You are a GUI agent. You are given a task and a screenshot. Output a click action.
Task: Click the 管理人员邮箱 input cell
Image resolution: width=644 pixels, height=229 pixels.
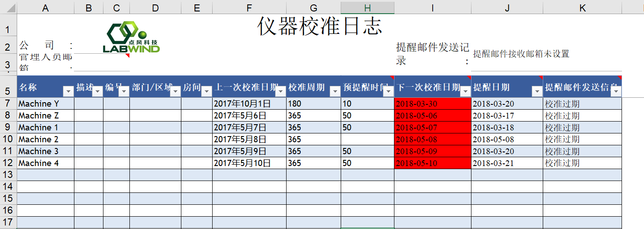pyautogui.click(x=102, y=63)
